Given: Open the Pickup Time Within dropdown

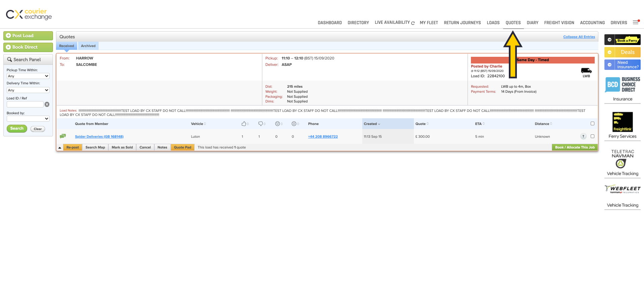Looking at the screenshot, I should (x=28, y=76).
